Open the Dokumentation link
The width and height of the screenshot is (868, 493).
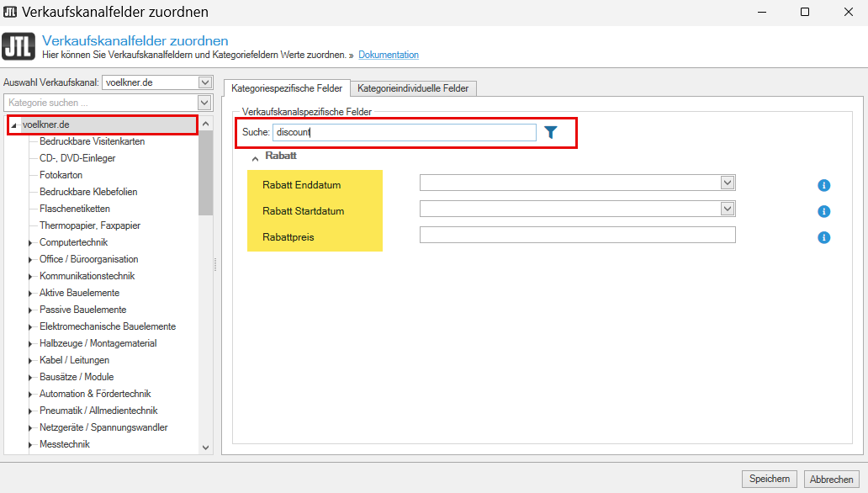click(388, 55)
